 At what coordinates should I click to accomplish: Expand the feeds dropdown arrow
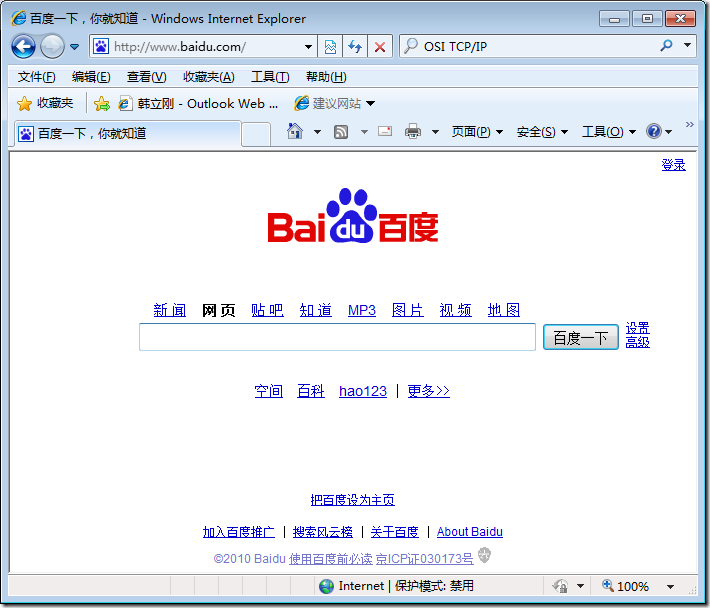point(364,132)
